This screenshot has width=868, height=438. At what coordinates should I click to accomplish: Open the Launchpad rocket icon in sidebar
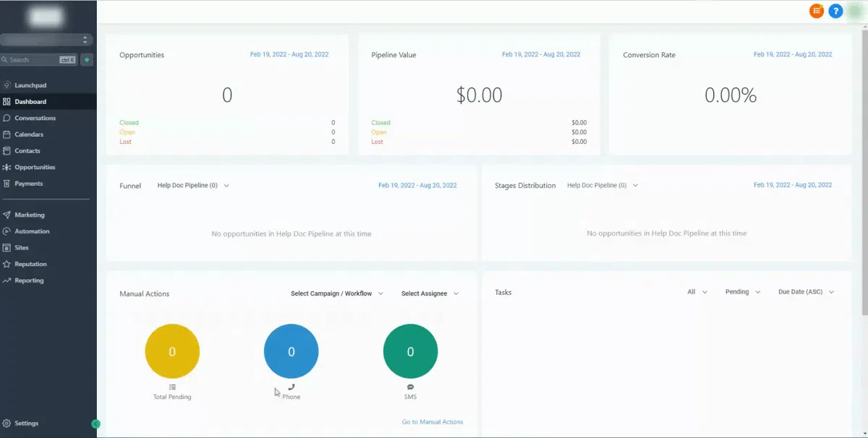click(7, 85)
